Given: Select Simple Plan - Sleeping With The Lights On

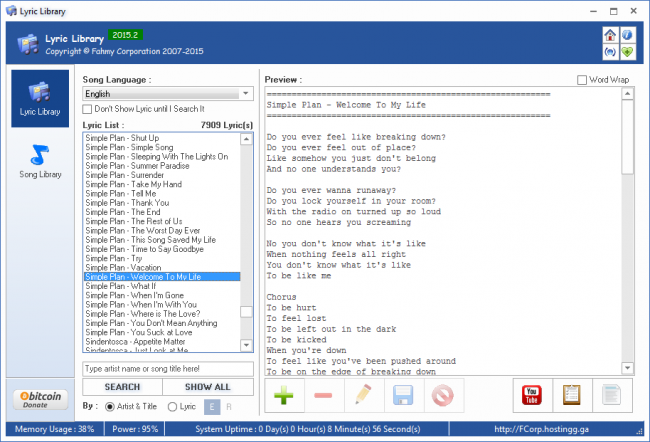Looking at the screenshot, I should (162, 157).
